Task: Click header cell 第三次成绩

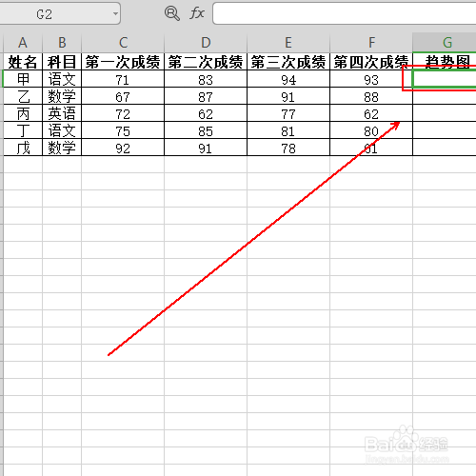Action: coord(288,62)
